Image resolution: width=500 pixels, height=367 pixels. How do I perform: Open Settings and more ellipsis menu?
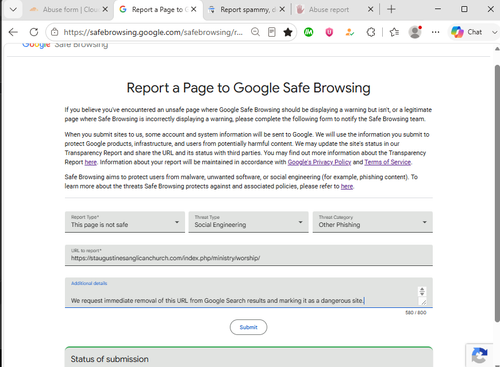(435, 32)
